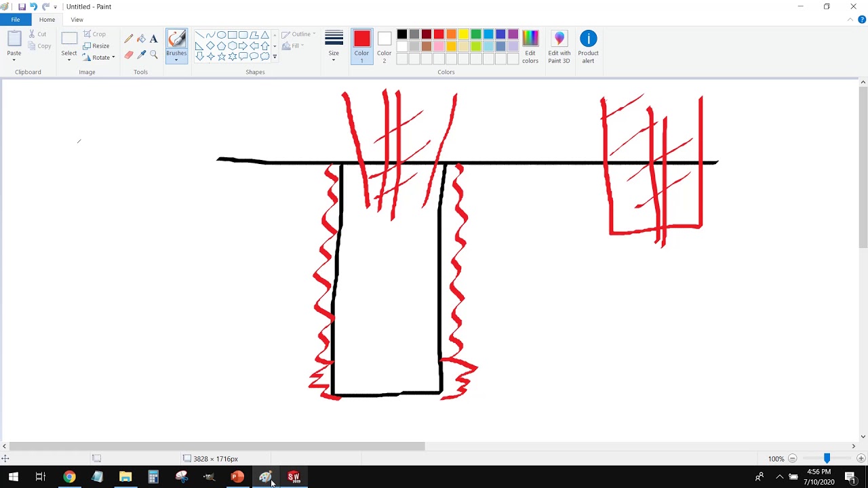This screenshot has width=868, height=488.
Task: Open the shape Outline dropdown
Action: click(x=298, y=34)
